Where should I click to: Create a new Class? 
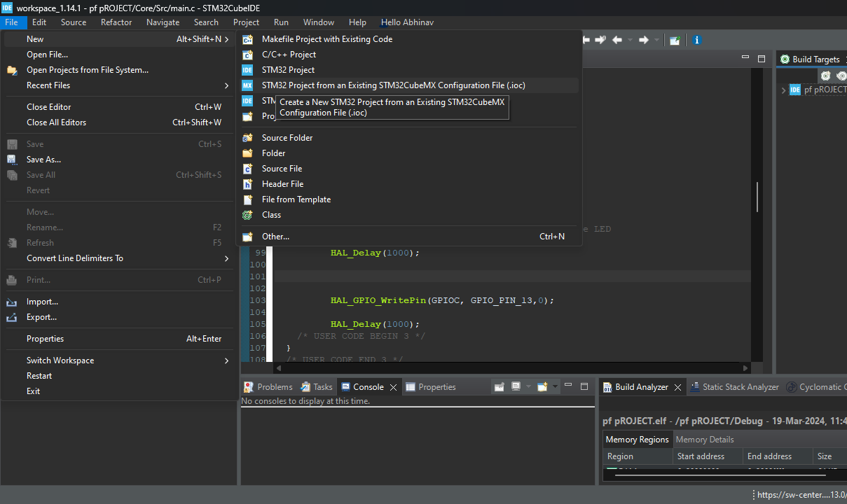coord(409,215)
